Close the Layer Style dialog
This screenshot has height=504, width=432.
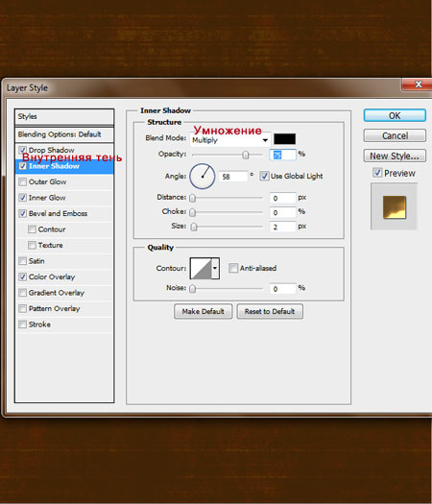pos(418,84)
